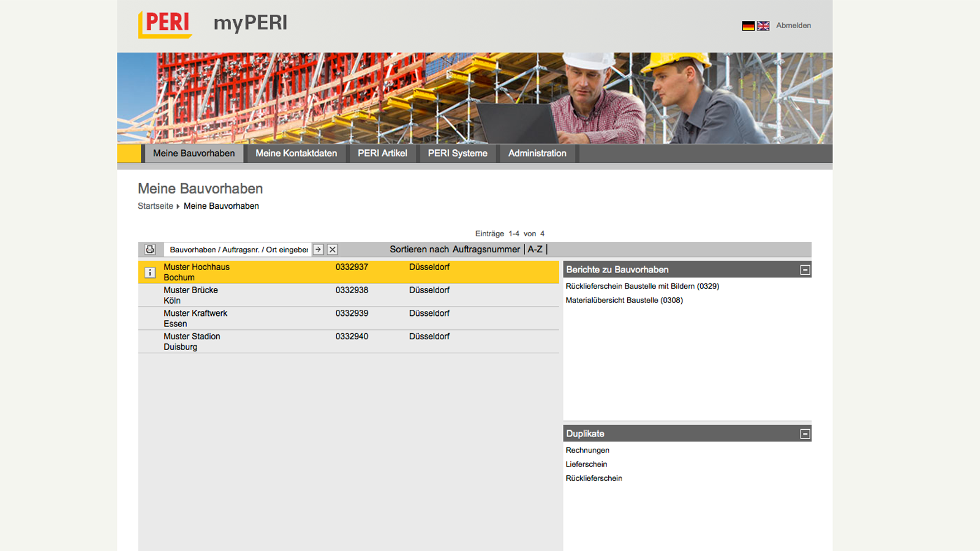This screenshot has height=551, width=980.
Task: Sort by Auftragsnummer
Action: pyautogui.click(x=486, y=249)
